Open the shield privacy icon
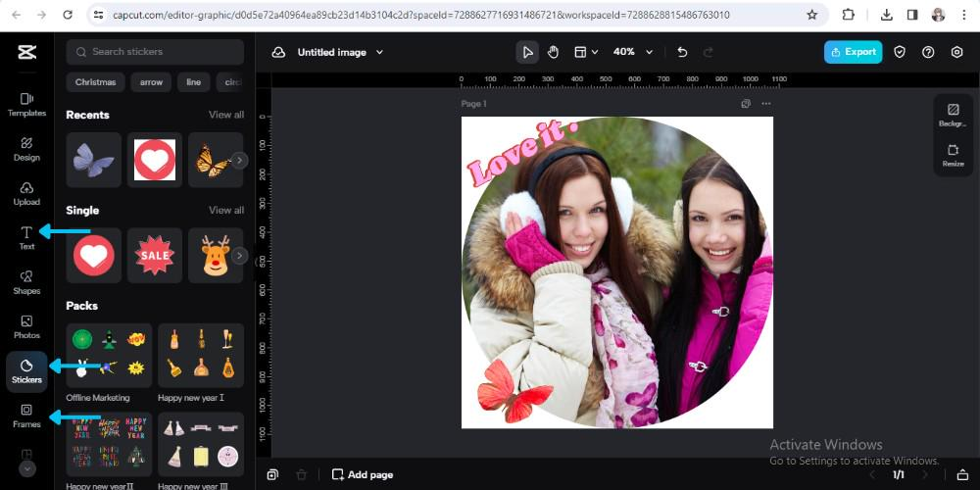This screenshot has height=490, width=980. pos(900,52)
